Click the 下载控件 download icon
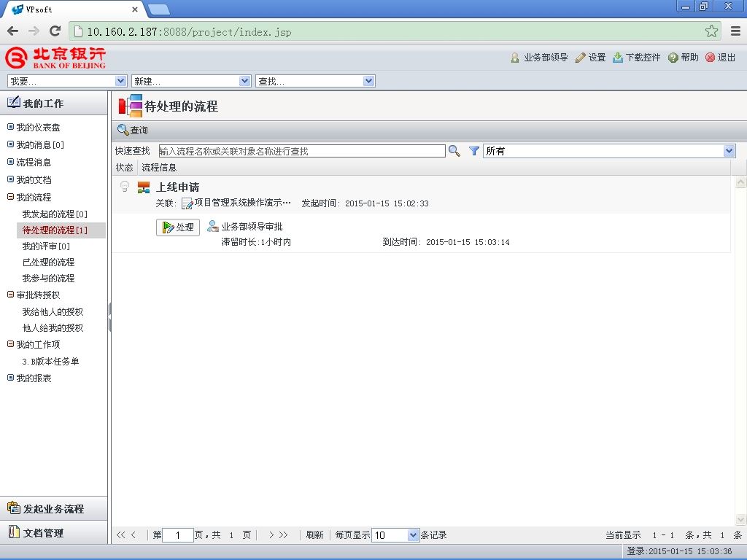This screenshot has height=560, width=747. [617, 58]
